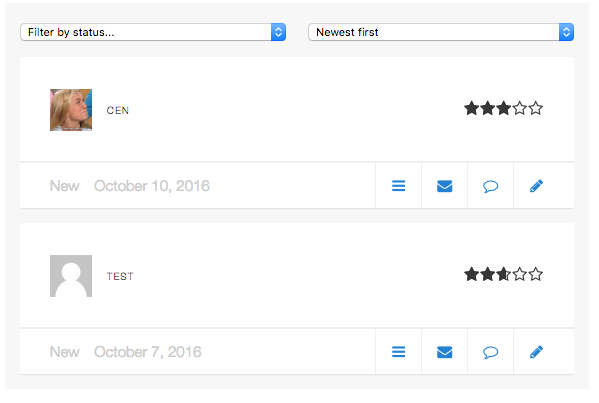599x403 pixels.
Task: Set TEST rating to four stars
Action: 520,274
